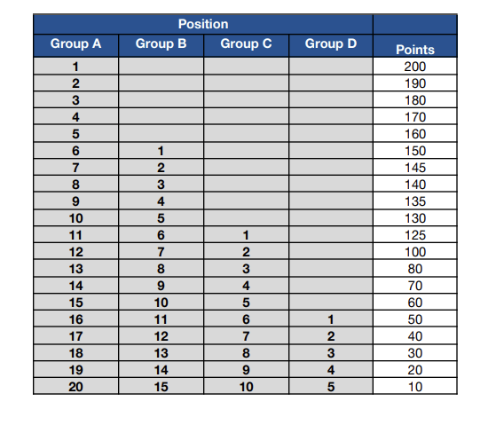
Task: Select the Group B column header
Action: [x=161, y=45]
